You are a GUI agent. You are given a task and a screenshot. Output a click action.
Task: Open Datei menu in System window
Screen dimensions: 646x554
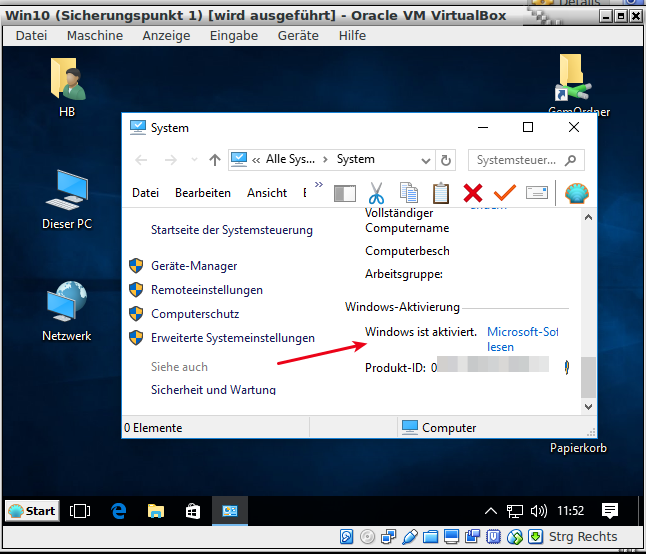pyautogui.click(x=145, y=193)
